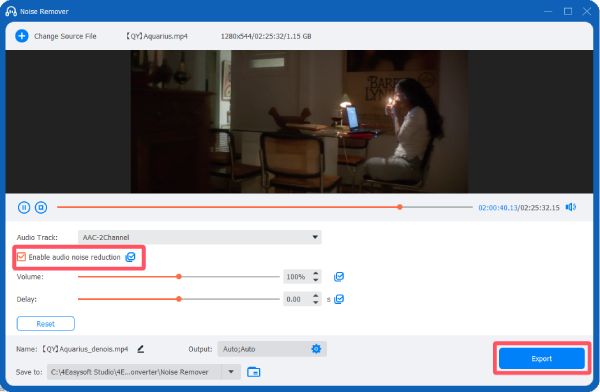This screenshot has height=392, width=600.
Task: Click the Change Source File label
Action: point(65,36)
